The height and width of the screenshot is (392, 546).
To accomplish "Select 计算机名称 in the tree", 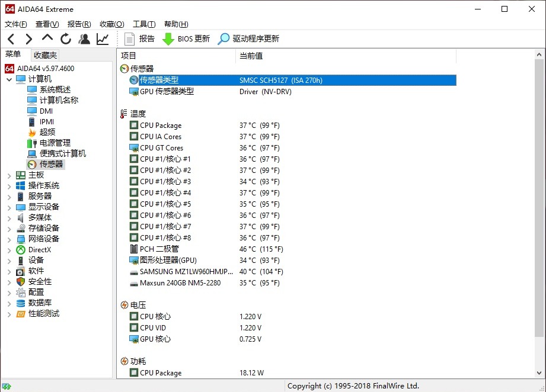I will pos(59,100).
